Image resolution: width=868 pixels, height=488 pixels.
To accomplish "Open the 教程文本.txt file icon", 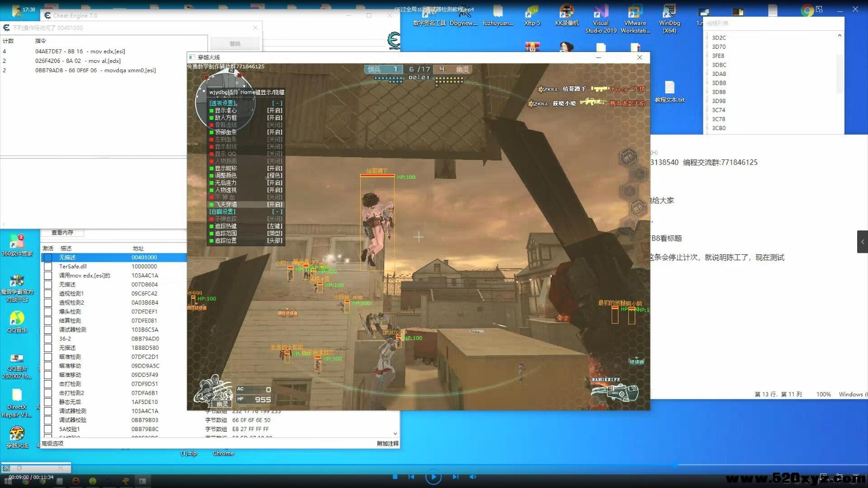I will (x=669, y=92).
